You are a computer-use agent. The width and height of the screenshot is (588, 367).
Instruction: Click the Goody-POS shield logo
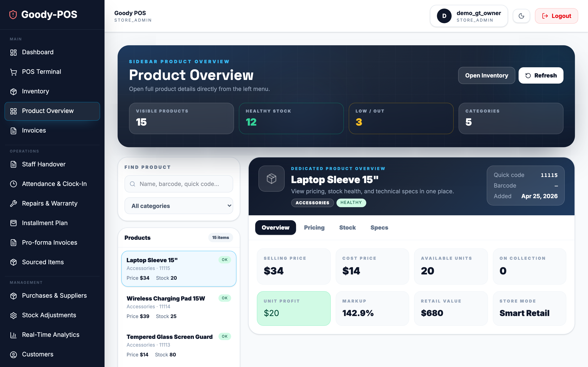pos(13,14)
